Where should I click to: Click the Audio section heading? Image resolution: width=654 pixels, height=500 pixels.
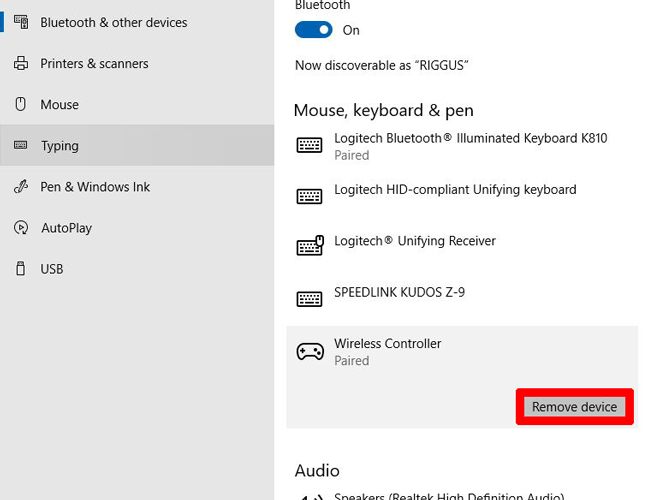pos(317,470)
